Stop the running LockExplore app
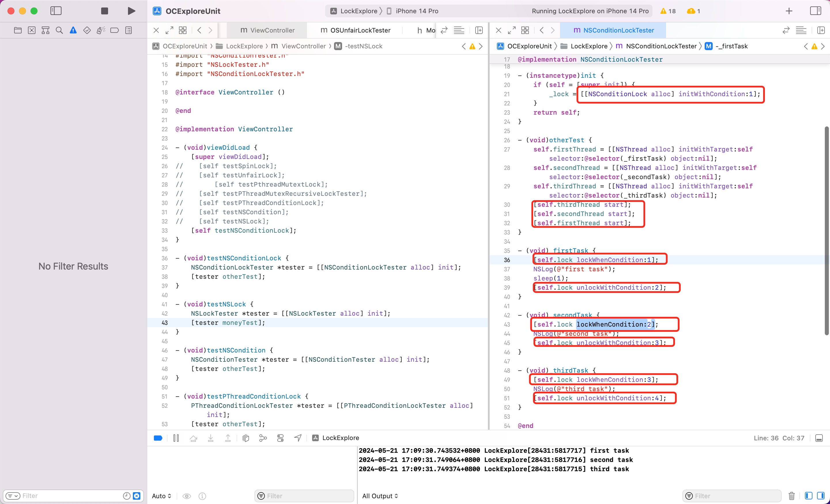The height and width of the screenshot is (504, 830). (104, 11)
